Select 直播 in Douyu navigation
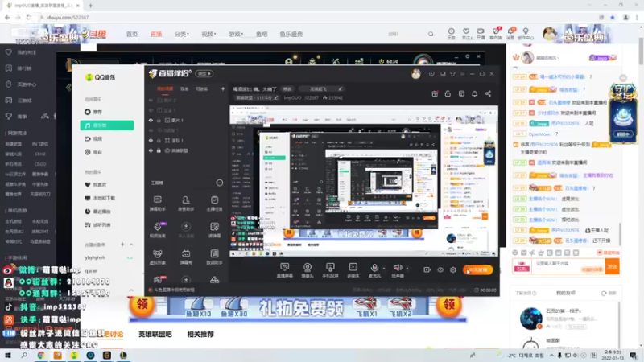This screenshot has width=644, height=362. [156, 34]
